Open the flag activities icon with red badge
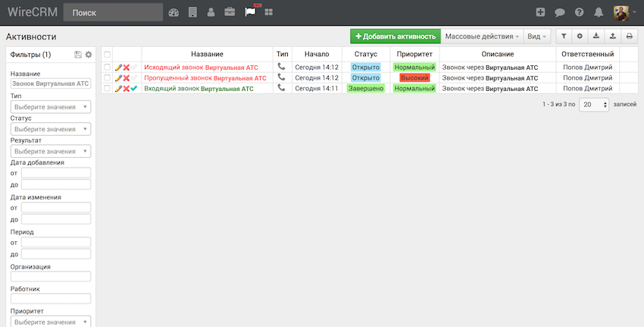Viewport: 644px width, 327px height. click(x=250, y=12)
